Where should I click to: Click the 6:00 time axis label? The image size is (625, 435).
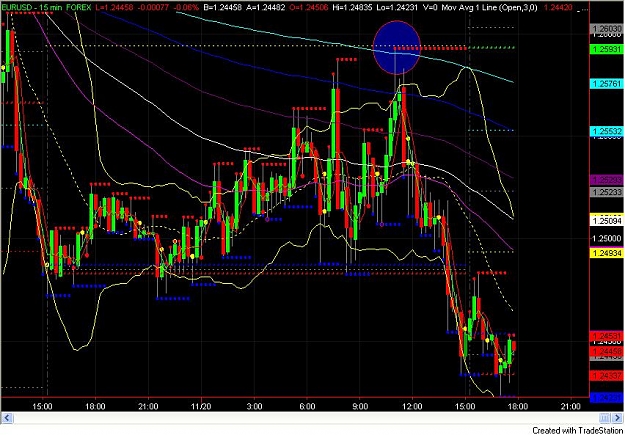click(x=307, y=406)
